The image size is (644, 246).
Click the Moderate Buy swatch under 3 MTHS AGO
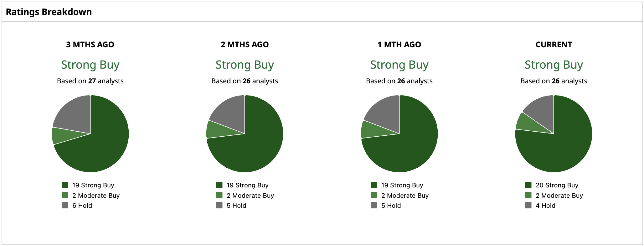[x=65, y=195]
